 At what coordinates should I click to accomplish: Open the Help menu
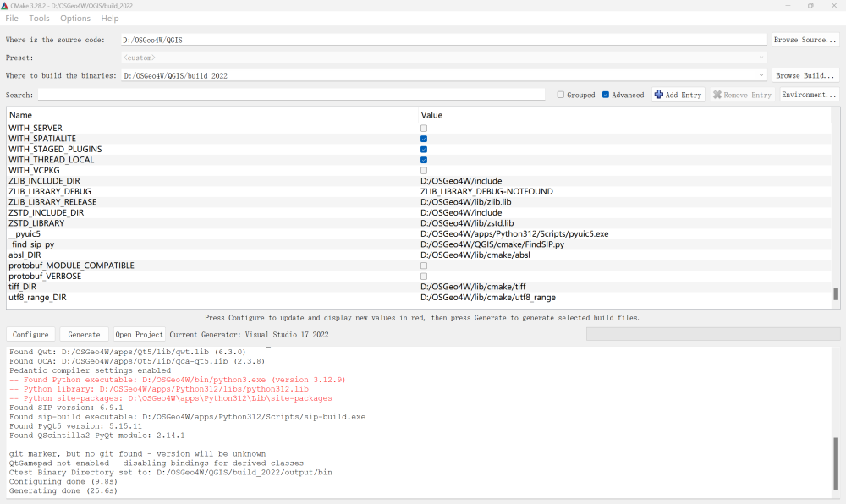click(x=110, y=19)
